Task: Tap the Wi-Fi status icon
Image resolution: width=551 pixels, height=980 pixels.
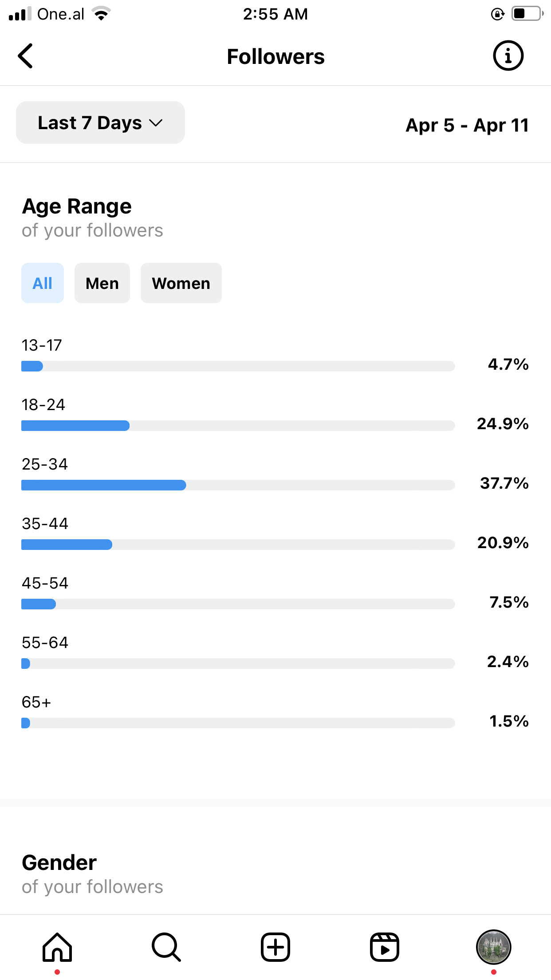Action: pyautogui.click(x=102, y=14)
